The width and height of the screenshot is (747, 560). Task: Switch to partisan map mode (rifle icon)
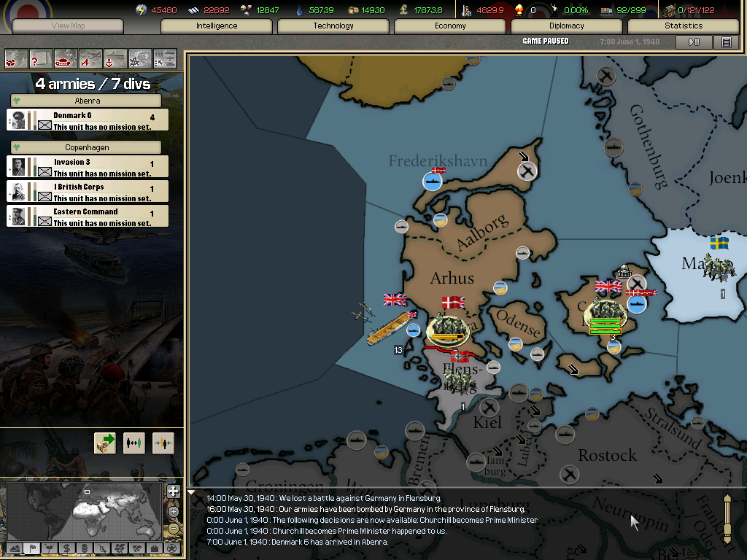tap(102, 548)
